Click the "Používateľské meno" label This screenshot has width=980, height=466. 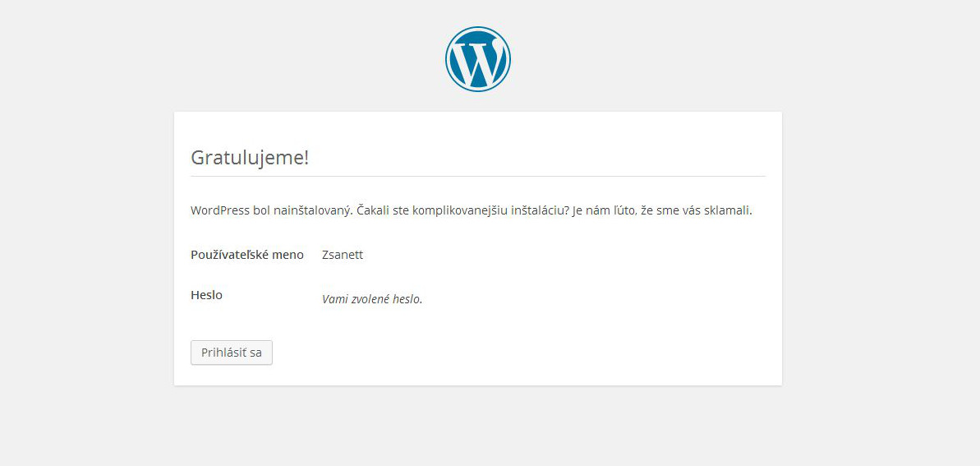(247, 256)
